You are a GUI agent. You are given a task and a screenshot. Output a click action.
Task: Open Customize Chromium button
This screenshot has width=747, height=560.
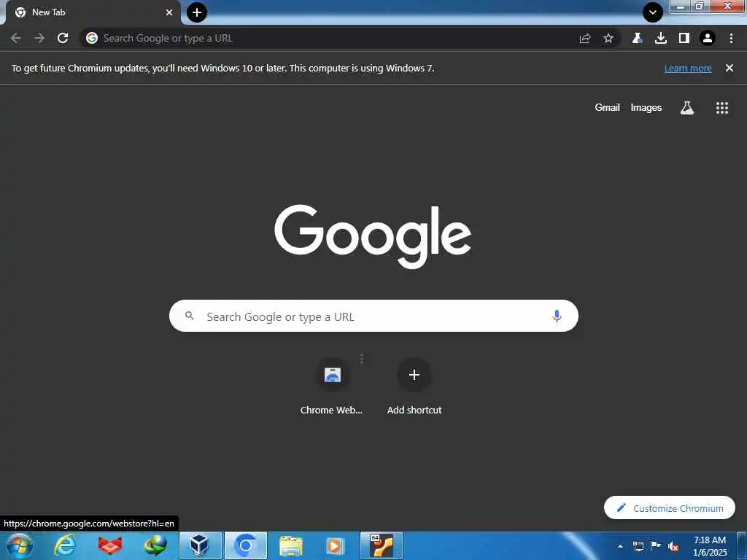[x=670, y=507]
